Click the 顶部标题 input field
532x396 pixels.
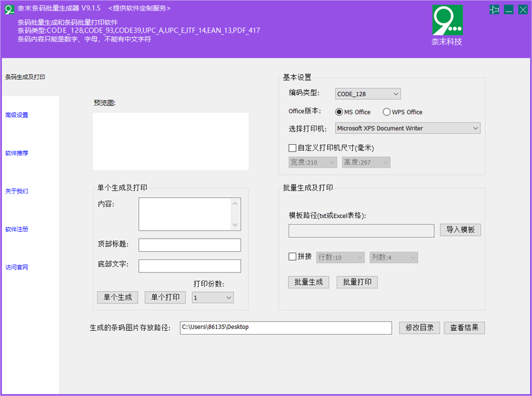point(190,245)
